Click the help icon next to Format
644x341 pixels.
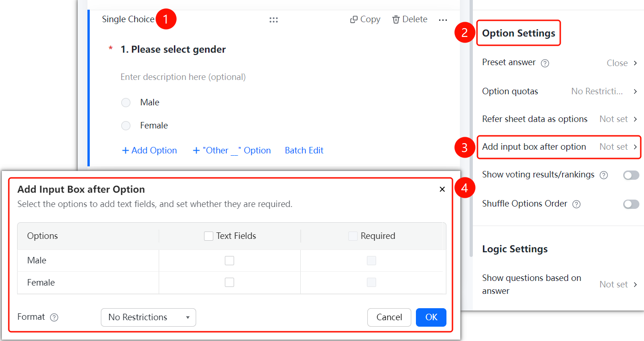tap(54, 317)
